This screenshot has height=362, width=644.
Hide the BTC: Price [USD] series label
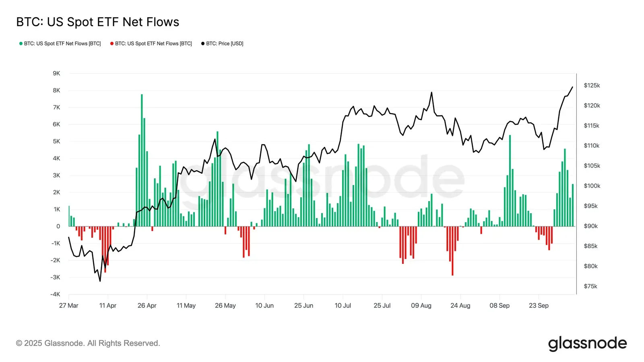point(225,43)
